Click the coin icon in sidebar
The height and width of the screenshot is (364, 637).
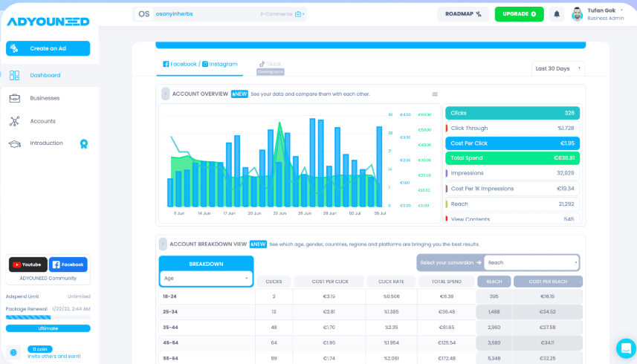click(x=13, y=352)
